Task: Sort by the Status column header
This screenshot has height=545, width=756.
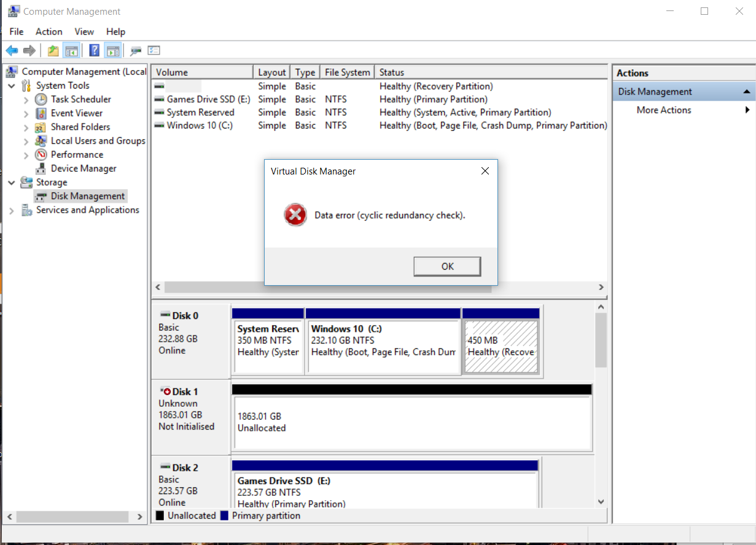Action: [491, 72]
